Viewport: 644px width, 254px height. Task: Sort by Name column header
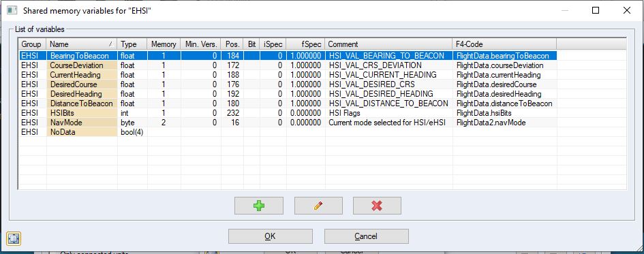[81, 44]
